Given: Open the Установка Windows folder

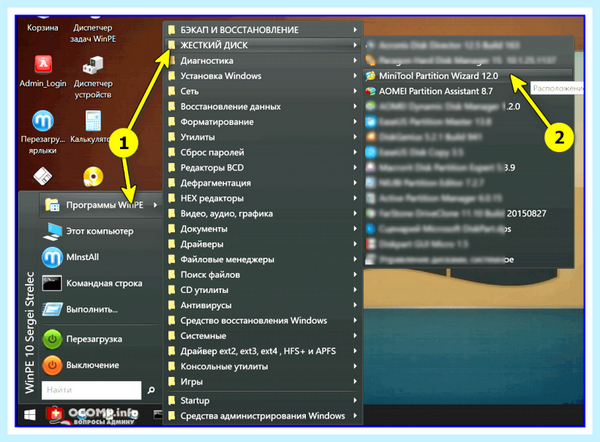Looking at the screenshot, I should (x=263, y=76).
